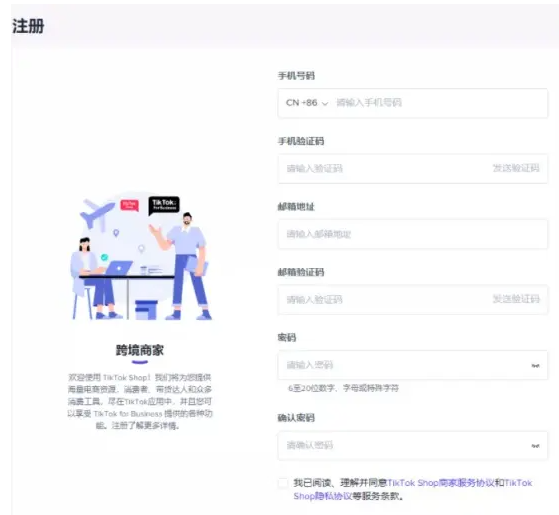The height and width of the screenshot is (515, 559).
Task: Toggle confirm password visibility eye icon
Action: tap(535, 446)
